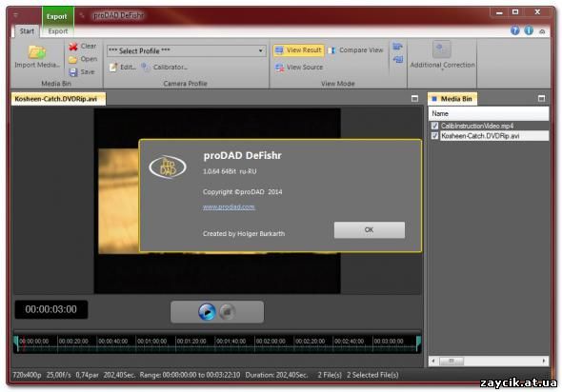Image resolution: width=562 pixels, height=392 pixels.
Task: Click 720x400p in status bar
Action: [x=27, y=375]
